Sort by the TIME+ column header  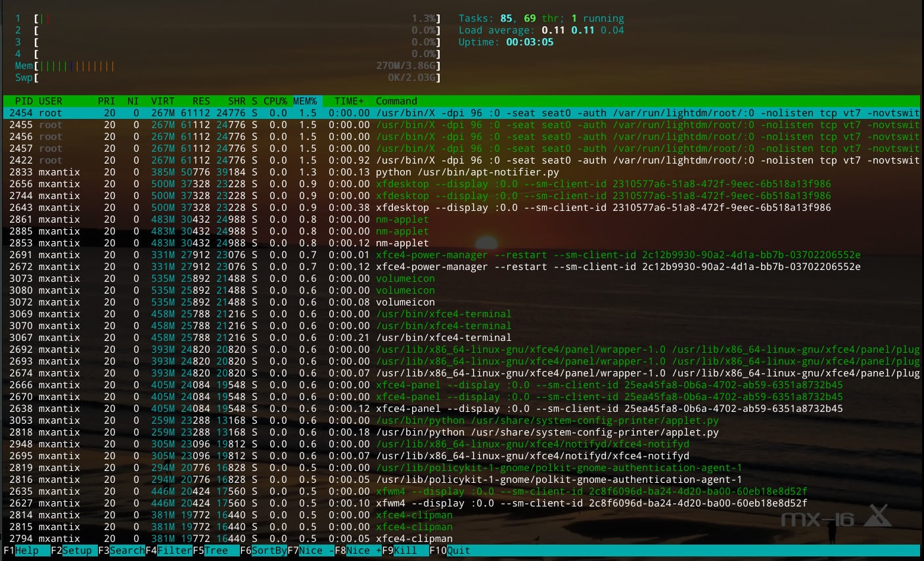click(x=349, y=101)
